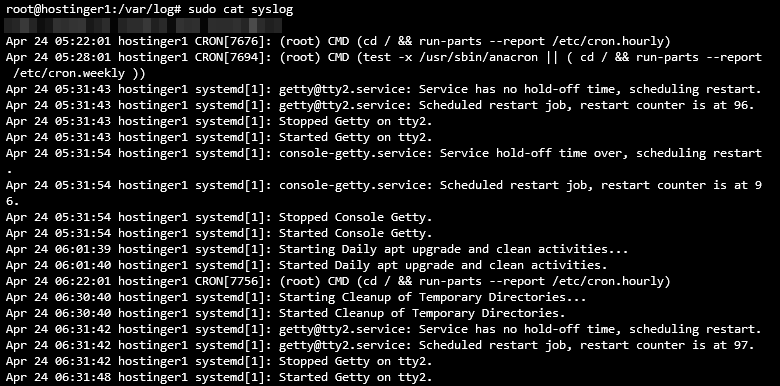Image resolution: width=780 pixels, height=386 pixels.
Task: Click the console-getty 'Scheduled restart job' line
Action: tap(384, 185)
